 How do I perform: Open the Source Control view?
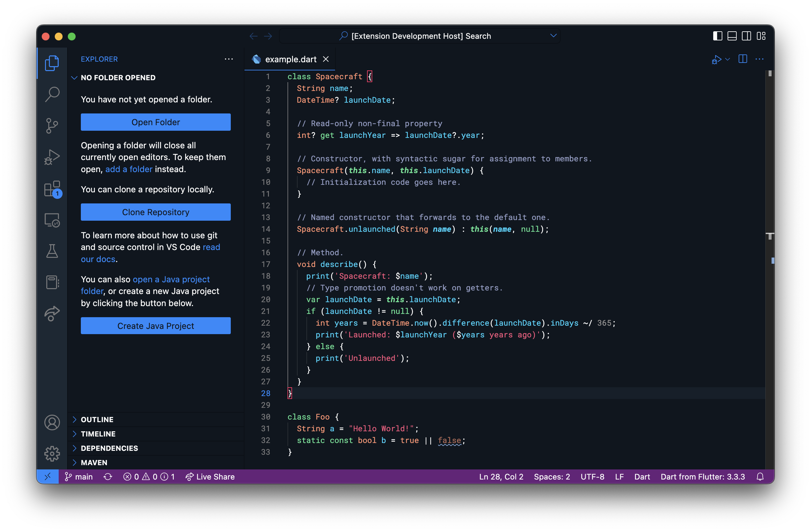[52, 126]
